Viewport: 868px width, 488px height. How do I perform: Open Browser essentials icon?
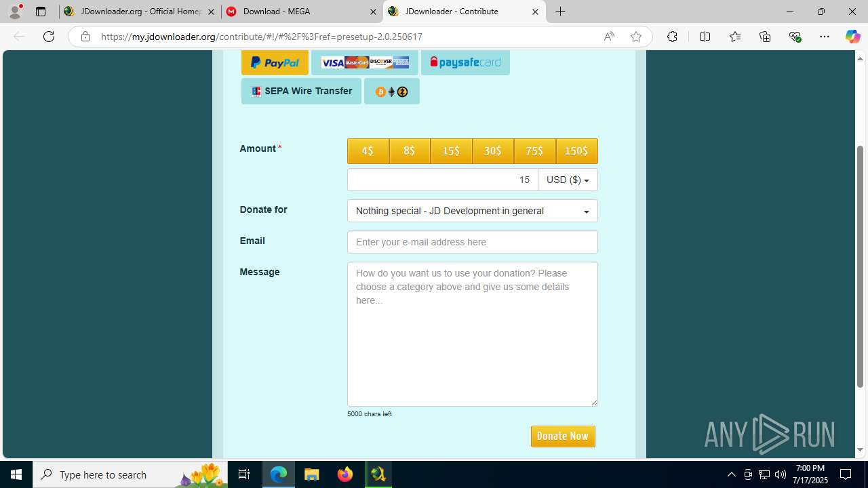(795, 37)
